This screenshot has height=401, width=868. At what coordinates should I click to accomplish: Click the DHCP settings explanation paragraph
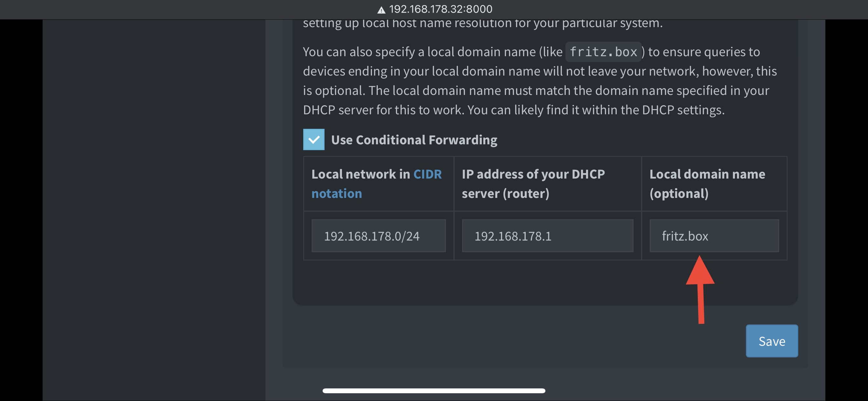pyautogui.click(x=540, y=81)
